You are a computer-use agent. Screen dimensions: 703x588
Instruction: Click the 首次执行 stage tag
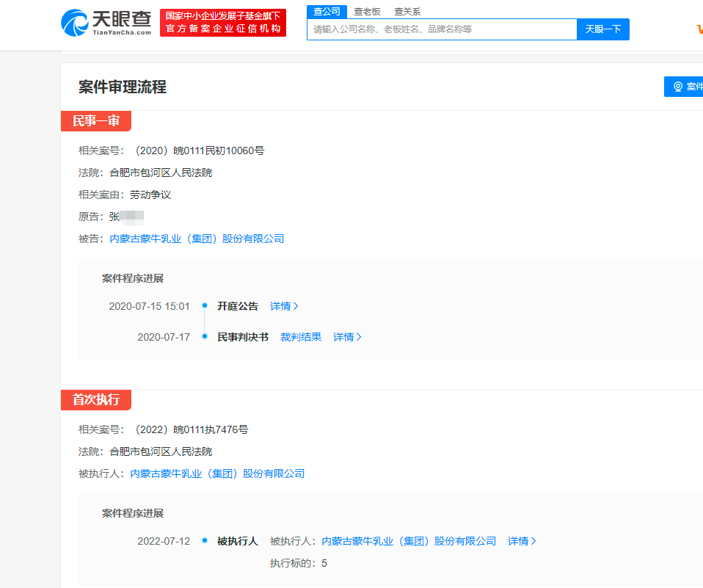click(96, 400)
